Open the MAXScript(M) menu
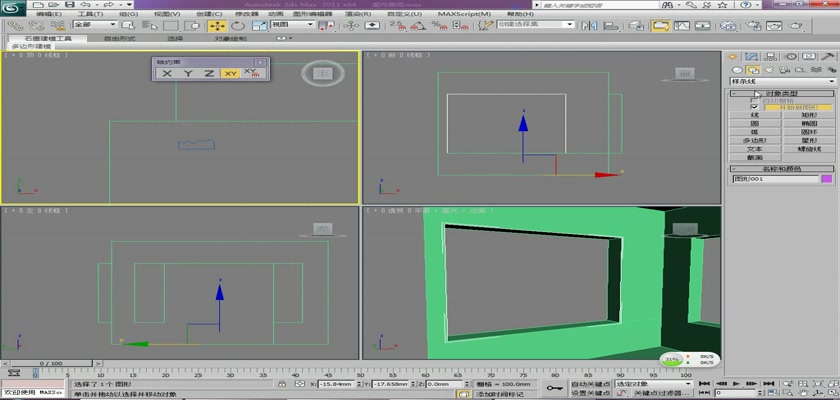This screenshot has width=840, height=400. [464, 14]
